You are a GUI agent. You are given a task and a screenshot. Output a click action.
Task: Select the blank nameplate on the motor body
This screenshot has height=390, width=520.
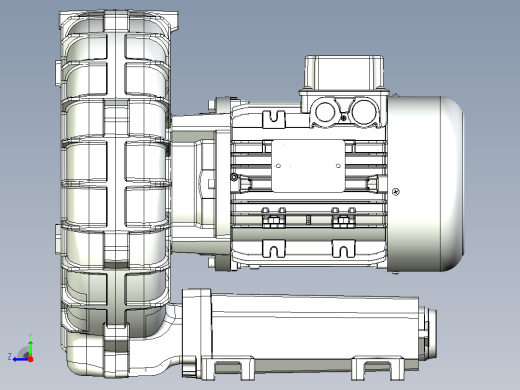(308, 166)
